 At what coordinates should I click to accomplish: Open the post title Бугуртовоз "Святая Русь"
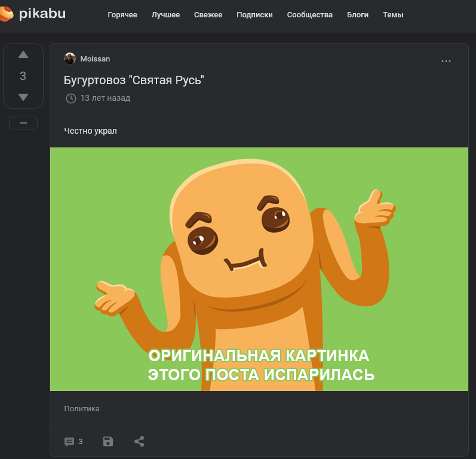[134, 80]
